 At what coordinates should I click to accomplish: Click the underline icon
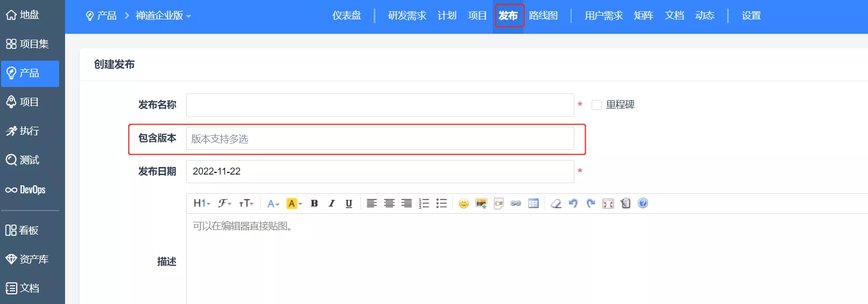349,204
